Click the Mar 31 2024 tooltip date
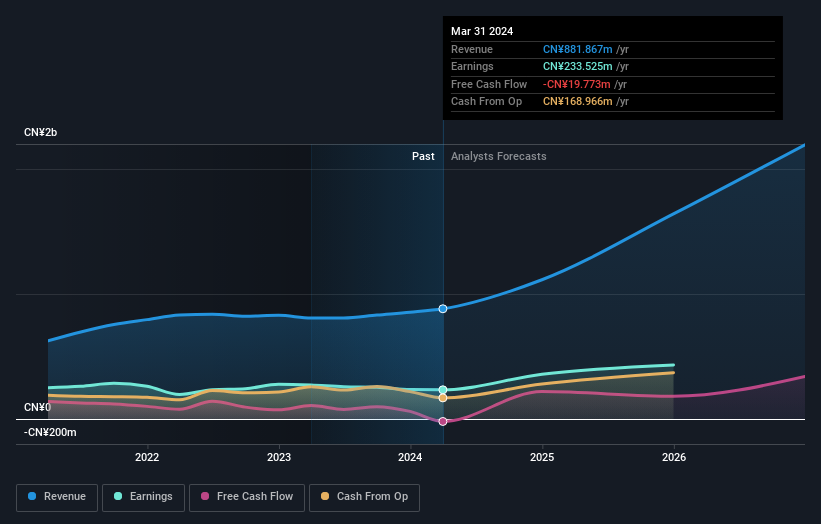Screen dimensions: 821x524 [x=482, y=31]
